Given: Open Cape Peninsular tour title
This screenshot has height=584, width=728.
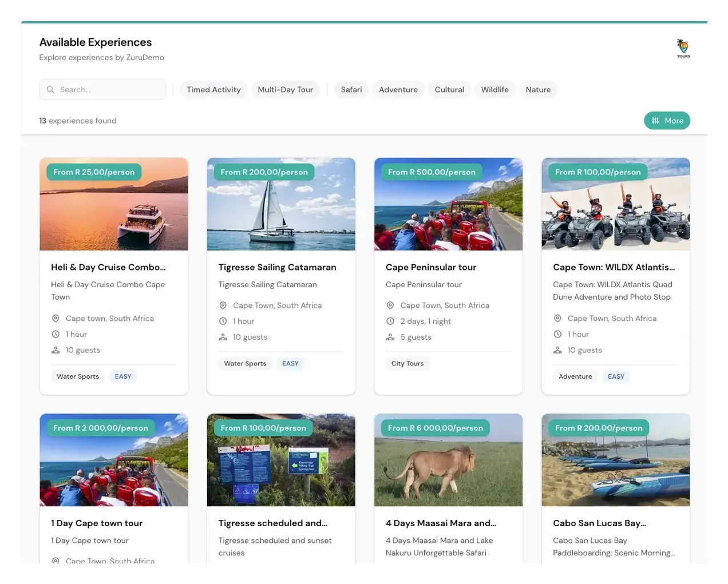Looking at the screenshot, I should pos(431,267).
